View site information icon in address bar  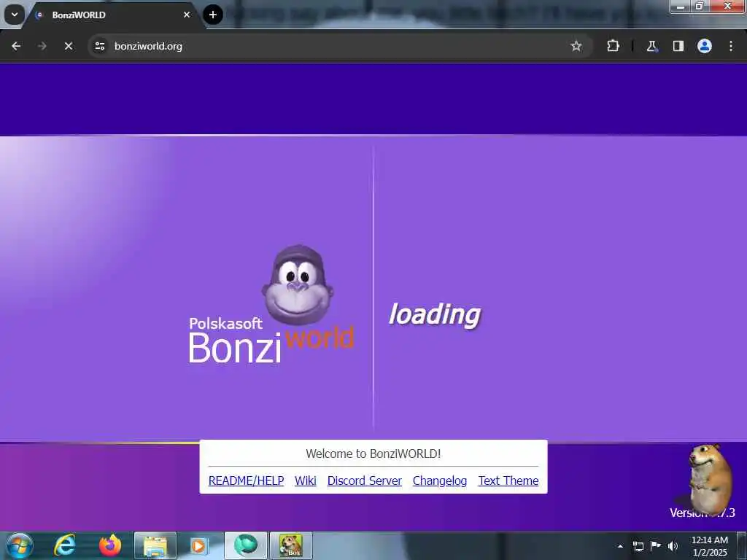[x=99, y=46]
